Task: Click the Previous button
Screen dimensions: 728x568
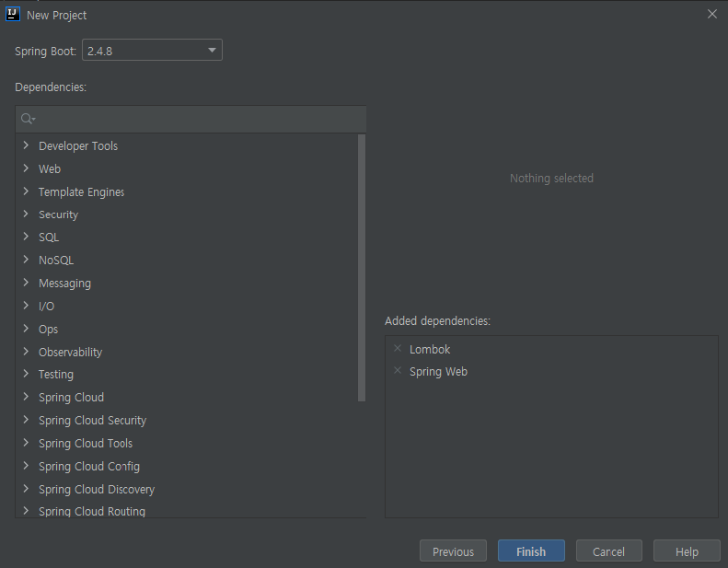Action: (x=453, y=551)
